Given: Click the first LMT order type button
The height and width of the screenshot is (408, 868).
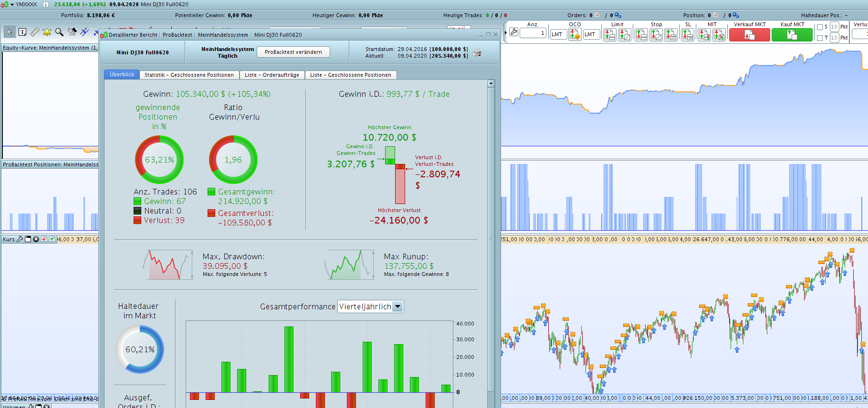Looking at the screenshot, I should [557, 34].
